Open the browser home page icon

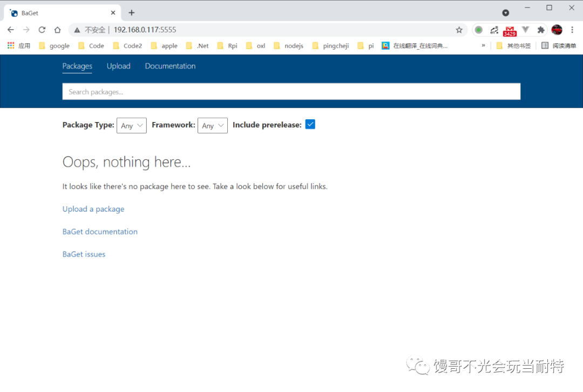click(57, 30)
